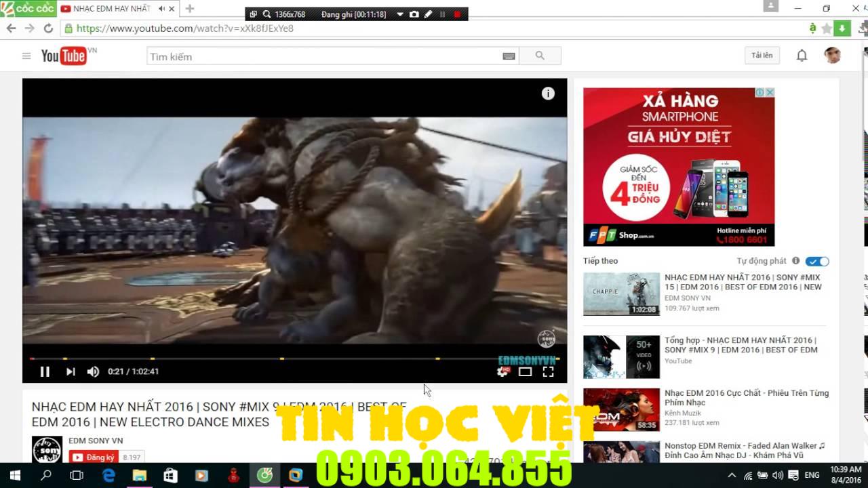Open YouTube notifications bell

tap(802, 56)
